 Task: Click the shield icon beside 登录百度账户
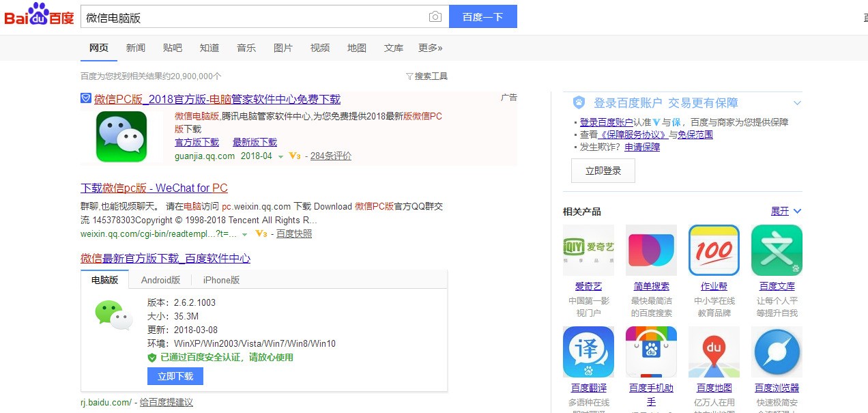pyautogui.click(x=579, y=103)
